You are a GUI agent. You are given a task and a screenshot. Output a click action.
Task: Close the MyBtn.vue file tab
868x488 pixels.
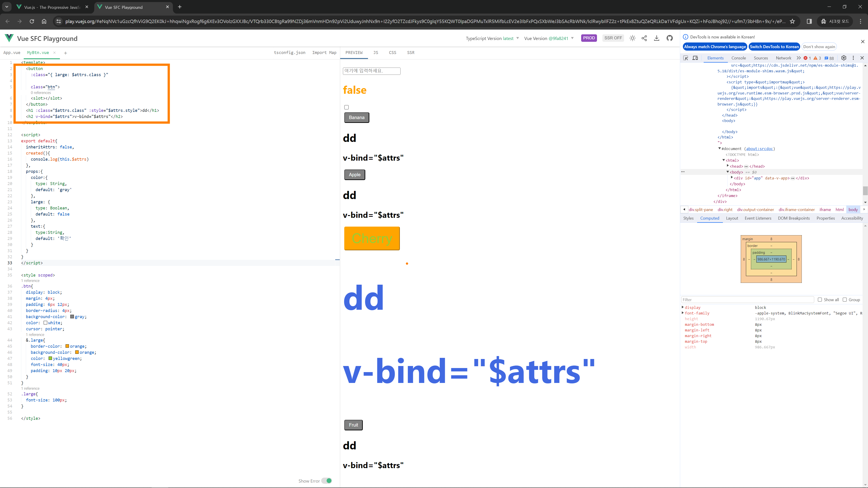54,53
